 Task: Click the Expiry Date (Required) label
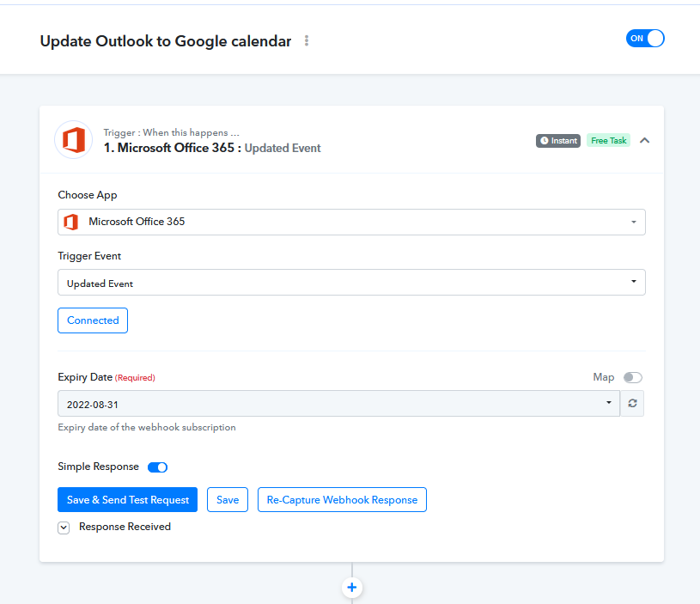[x=107, y=377]
